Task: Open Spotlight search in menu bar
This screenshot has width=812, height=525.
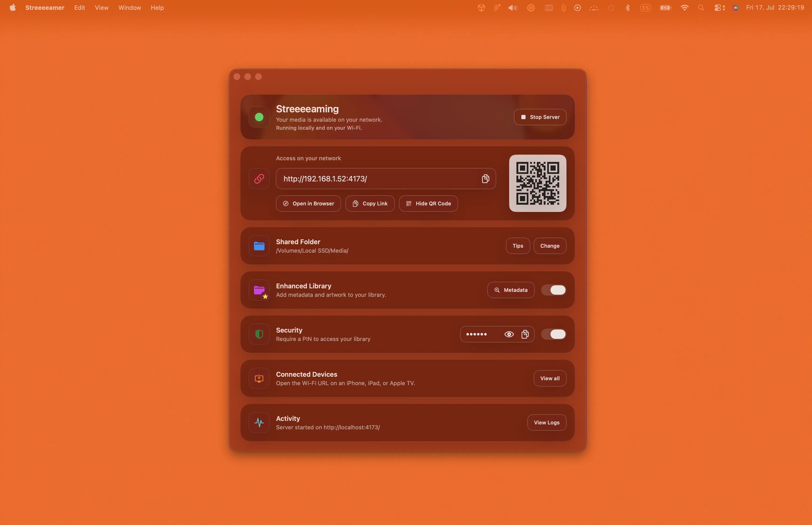Action: (701, 8)
